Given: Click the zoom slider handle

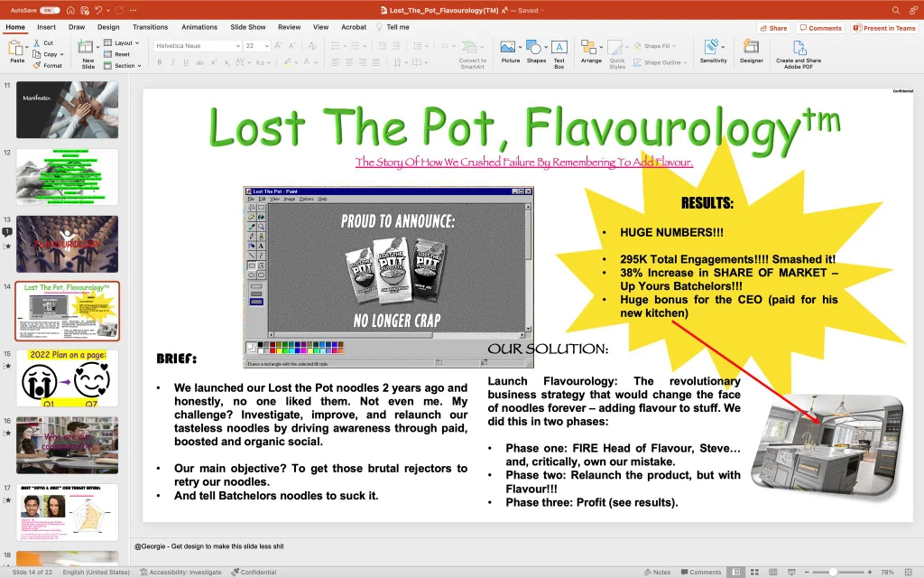Looking at the screenshot, I should (832, 572).
